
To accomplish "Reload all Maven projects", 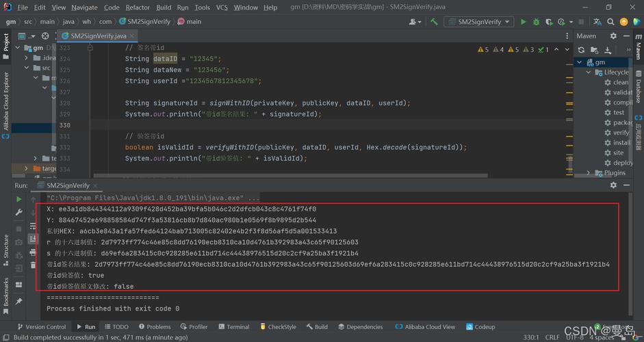I will pyautogui.click(x=581, y=50).
